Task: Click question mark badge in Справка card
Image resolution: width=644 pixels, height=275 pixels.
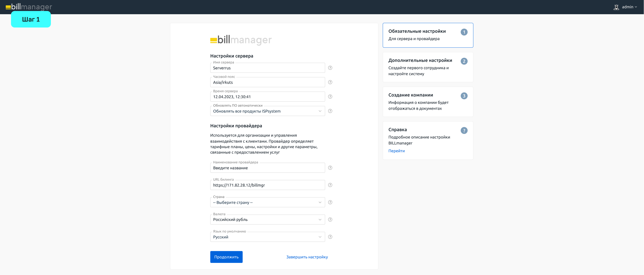Action: [x=464, y=130]
